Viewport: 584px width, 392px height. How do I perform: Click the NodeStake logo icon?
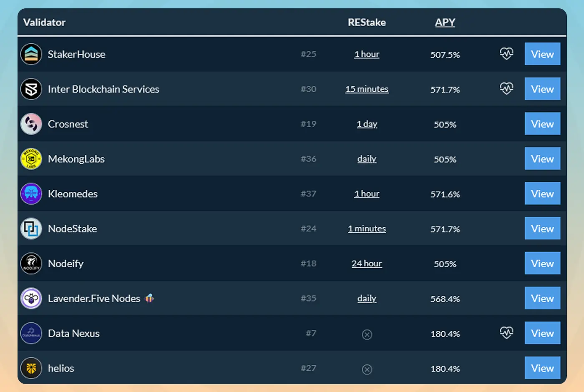click(31, 229)
